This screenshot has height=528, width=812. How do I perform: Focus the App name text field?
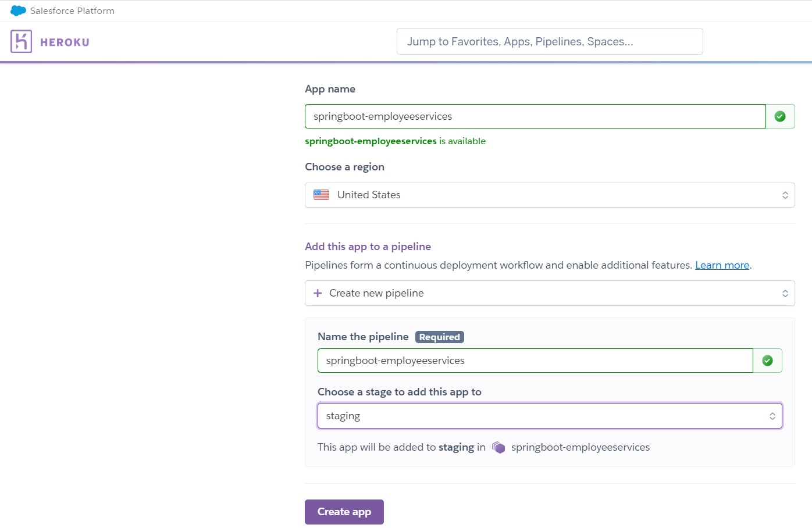click(x=535, y=116)
